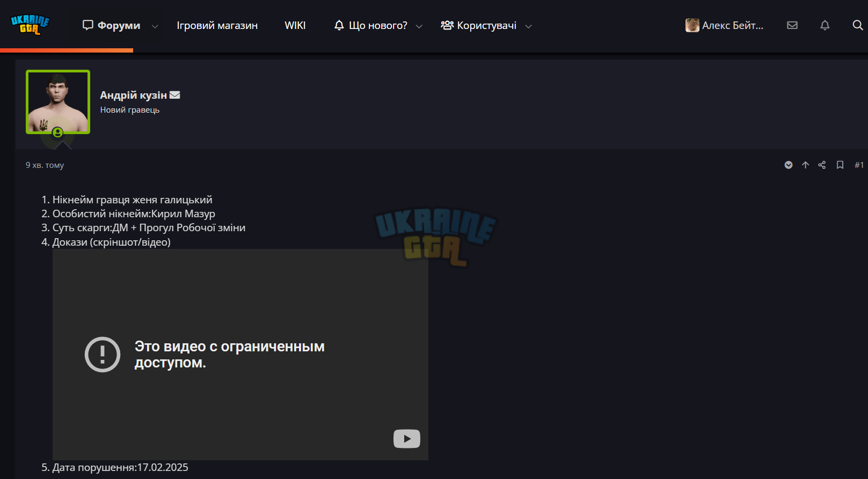Click text 'Суть скарги:ДМ + Прогул Робочої зміни'

(x=149, y=227)
